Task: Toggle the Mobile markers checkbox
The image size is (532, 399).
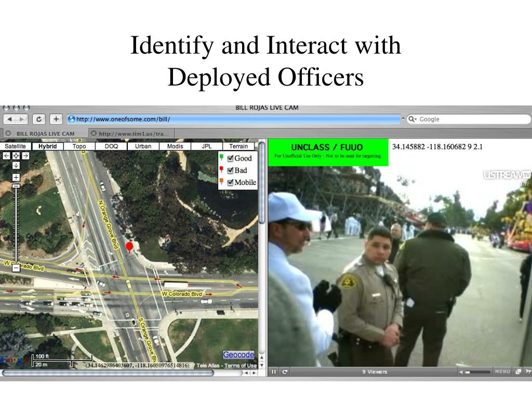Action: click(x=230, y=182)
